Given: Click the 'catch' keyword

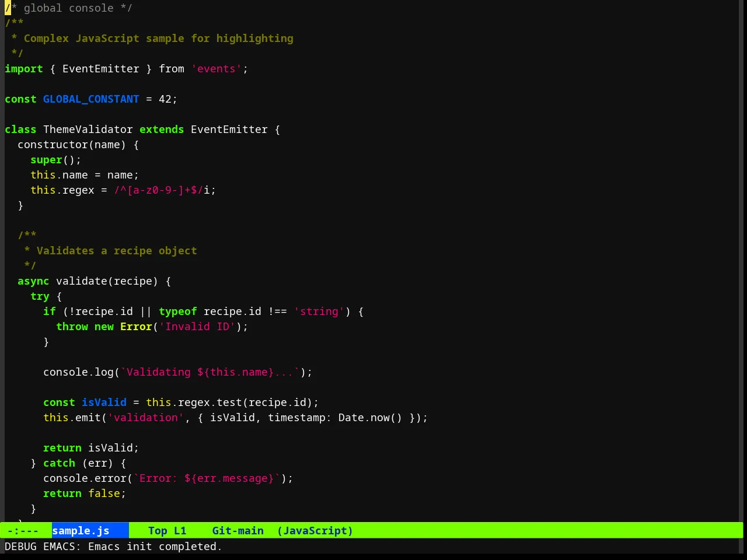Looking at the screenshot, I should point(59,463).
